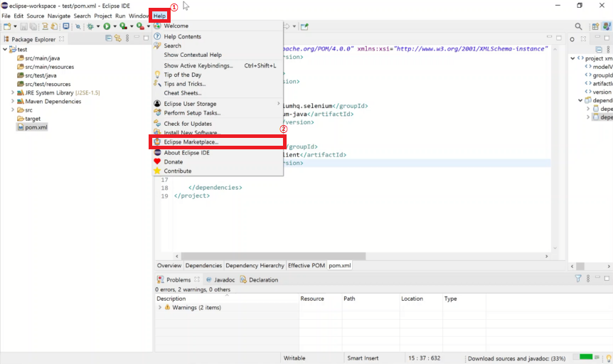Open the Project menu
This screenshot has width=613, height=364.
click(103, 16)
